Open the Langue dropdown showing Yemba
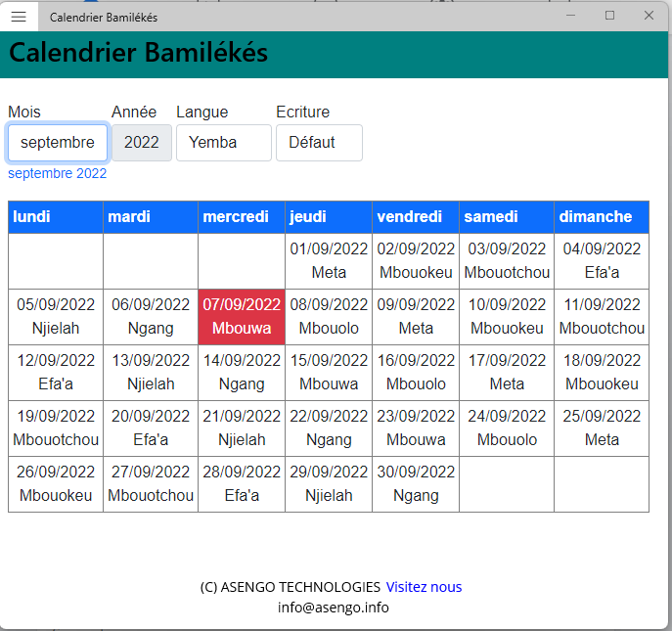 tap(224, 143)
